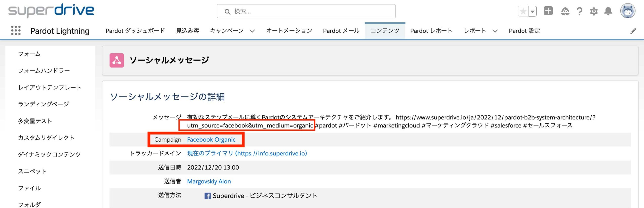Open the Margovskiy Alon sender link
Image resolution: width=644 pixels, height=208 pixels.
[x=209, y=181]
